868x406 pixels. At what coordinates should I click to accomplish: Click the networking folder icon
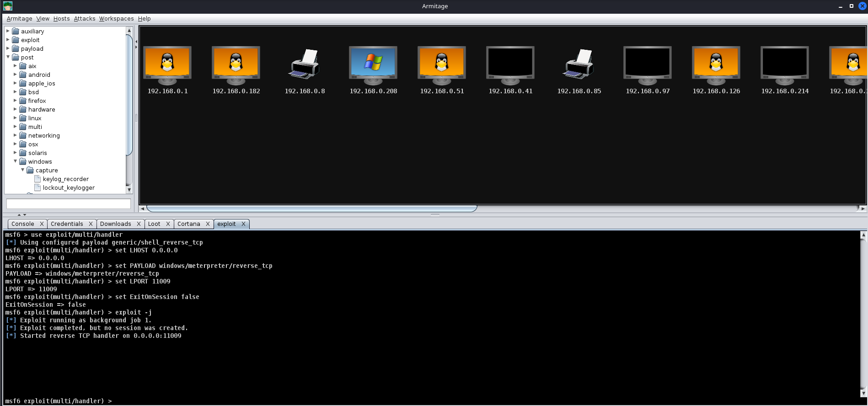click(23, 135)
